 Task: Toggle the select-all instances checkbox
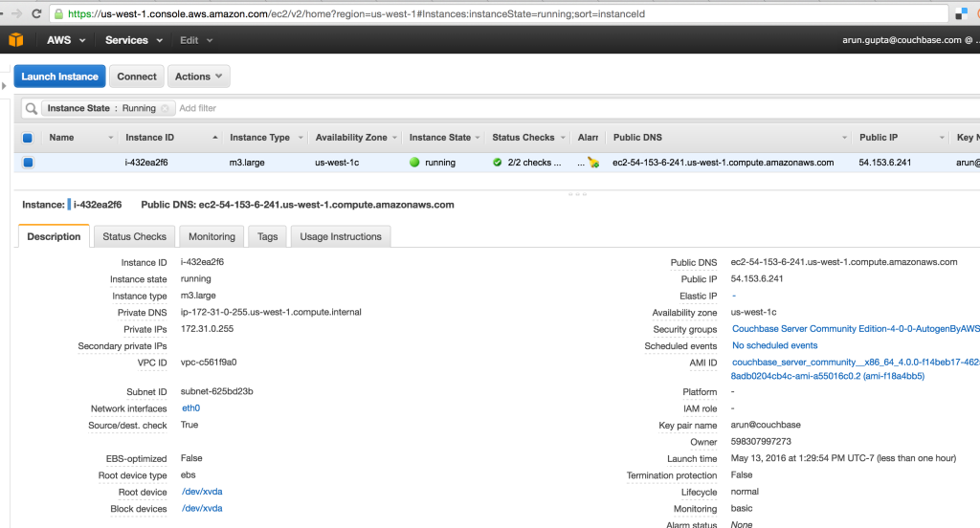click(x=28, y=138)
